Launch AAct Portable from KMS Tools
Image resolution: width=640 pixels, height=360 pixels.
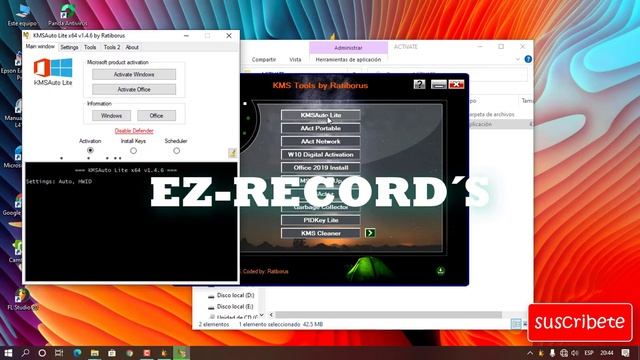click(x=320, y=128)
